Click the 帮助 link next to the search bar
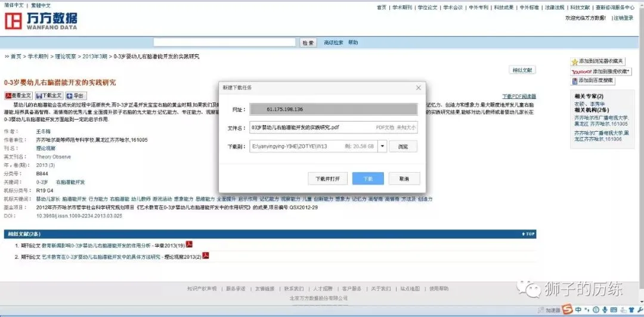 click(x=353, y=42)
